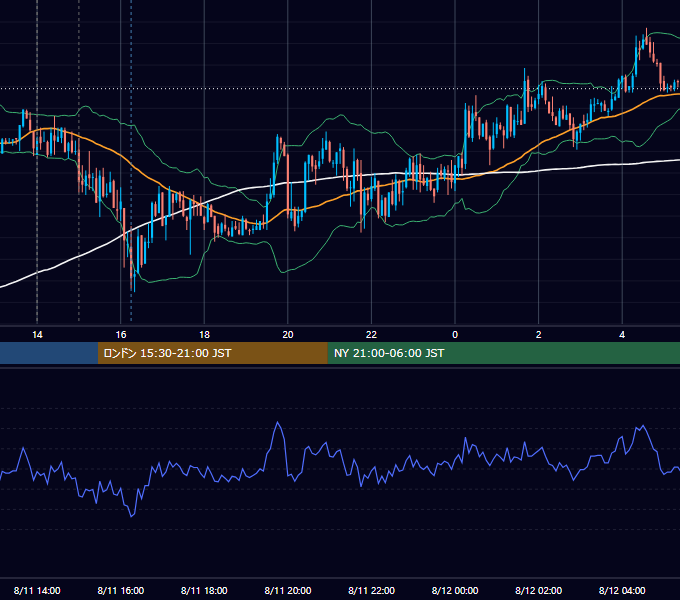Click the 8/11 22:00 time label
This screenshot has height=600, width=680.
372,590
